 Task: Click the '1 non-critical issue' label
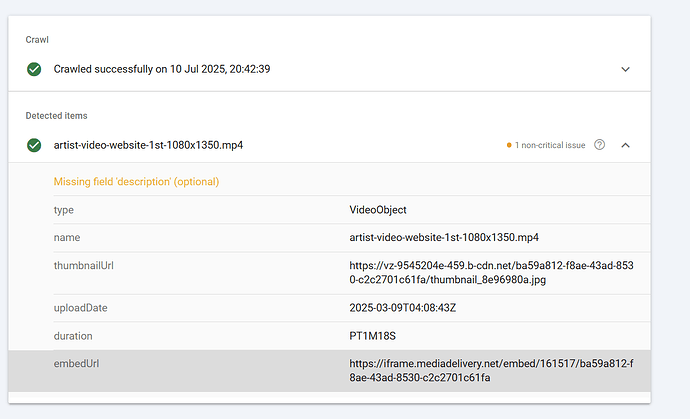tap(551, 145)
